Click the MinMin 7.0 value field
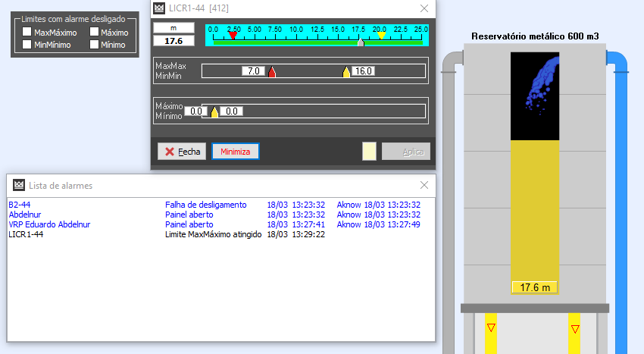Image resolution: width=644 pixels, height=354 pixels. [253, 71]
